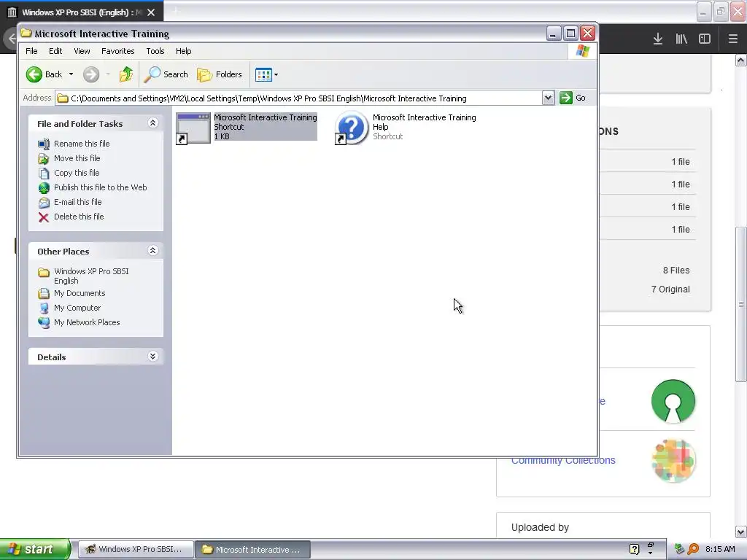Click the 7 Original text on webpage
The image size is (747, 560).
point(670,289)
